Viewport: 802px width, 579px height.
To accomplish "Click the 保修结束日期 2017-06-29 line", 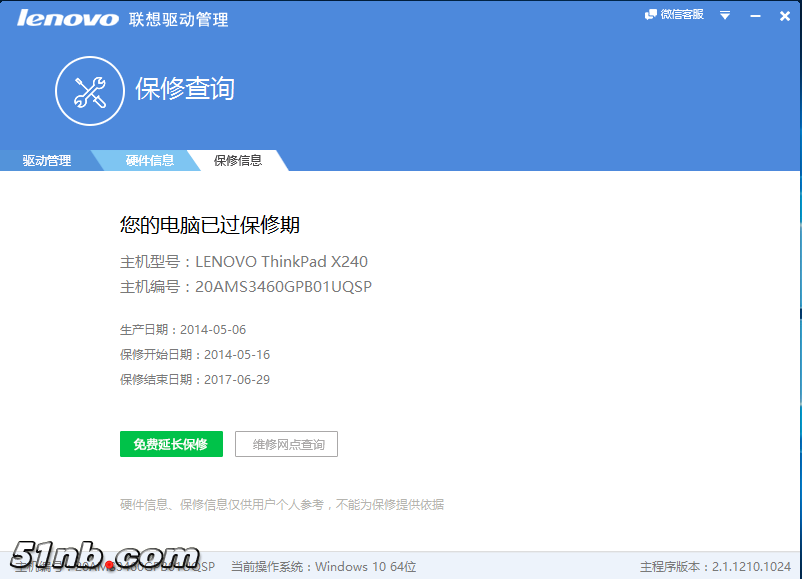I will (x=195, y=380).
